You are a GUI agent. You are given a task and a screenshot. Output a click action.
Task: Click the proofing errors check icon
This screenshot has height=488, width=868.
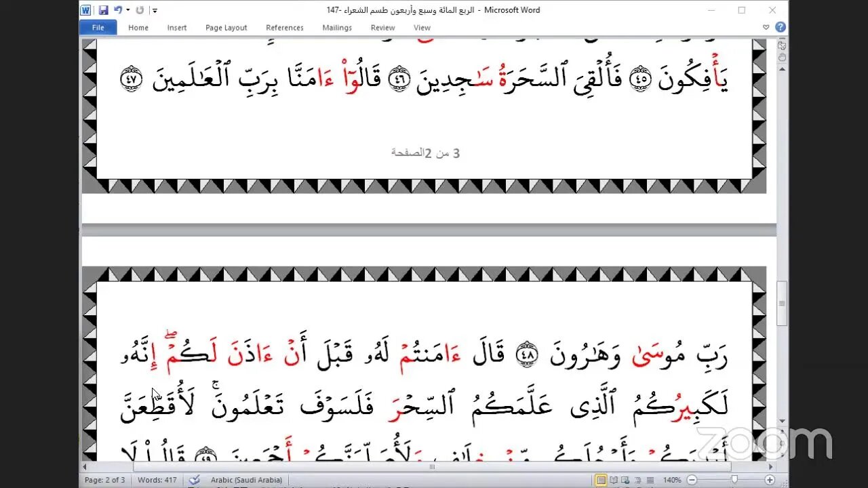point(194,480)
